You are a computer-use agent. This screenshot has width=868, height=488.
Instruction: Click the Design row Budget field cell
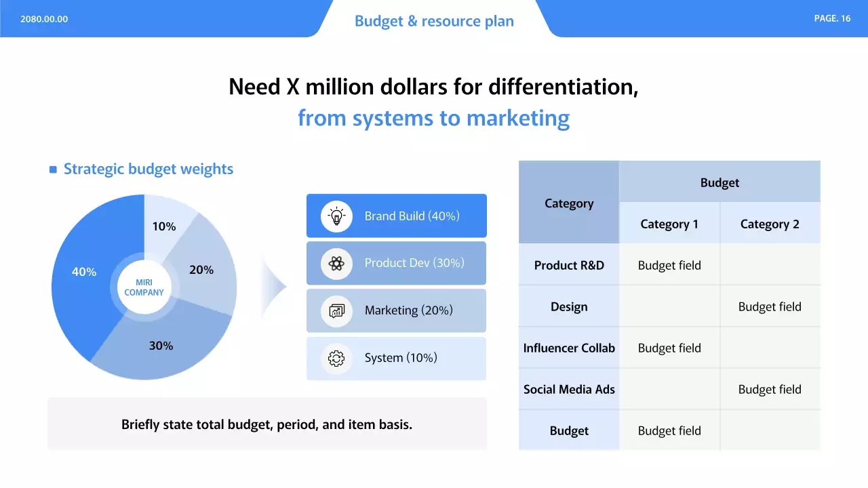point(770,307)
